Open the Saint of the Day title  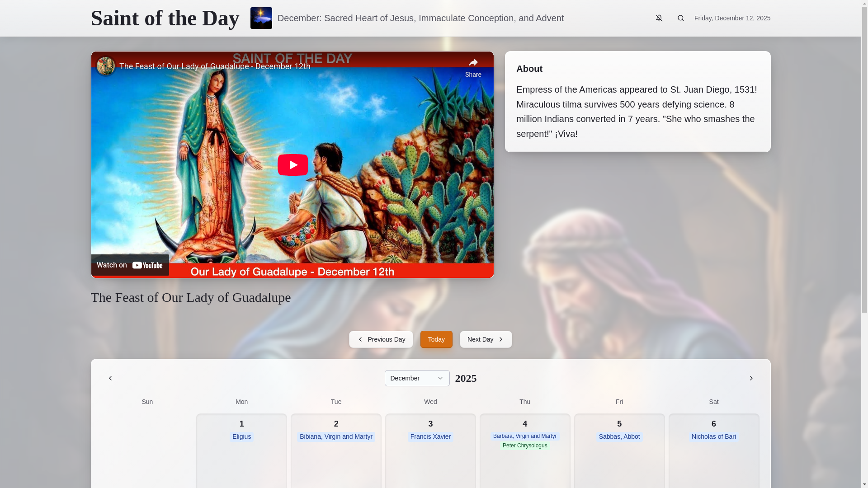point(165,18)
